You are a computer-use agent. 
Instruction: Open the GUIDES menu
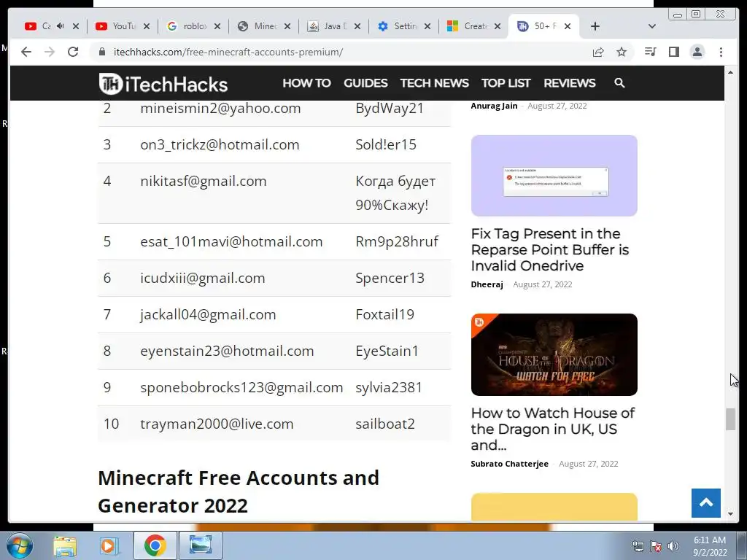[x=365, y=83]
